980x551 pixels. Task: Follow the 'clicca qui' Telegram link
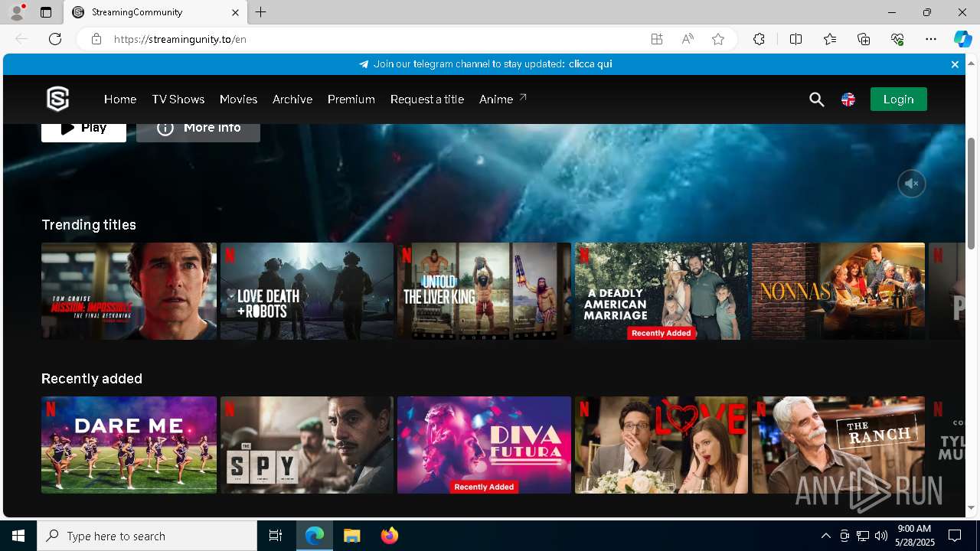(590, 64)
